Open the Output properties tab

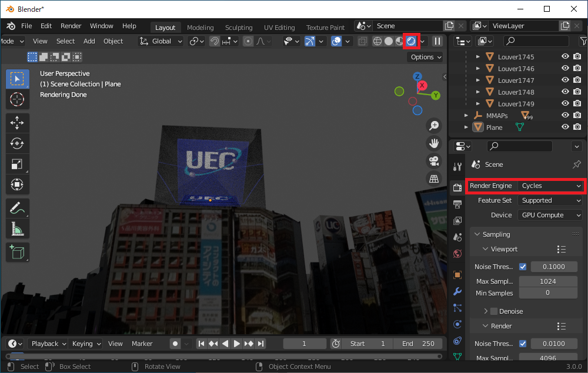coord(457,204)
